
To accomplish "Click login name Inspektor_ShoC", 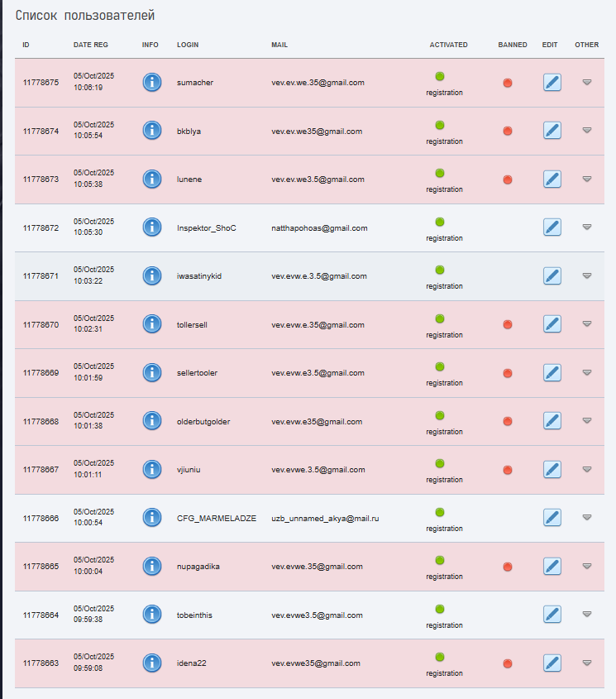I will coord(207,227).
